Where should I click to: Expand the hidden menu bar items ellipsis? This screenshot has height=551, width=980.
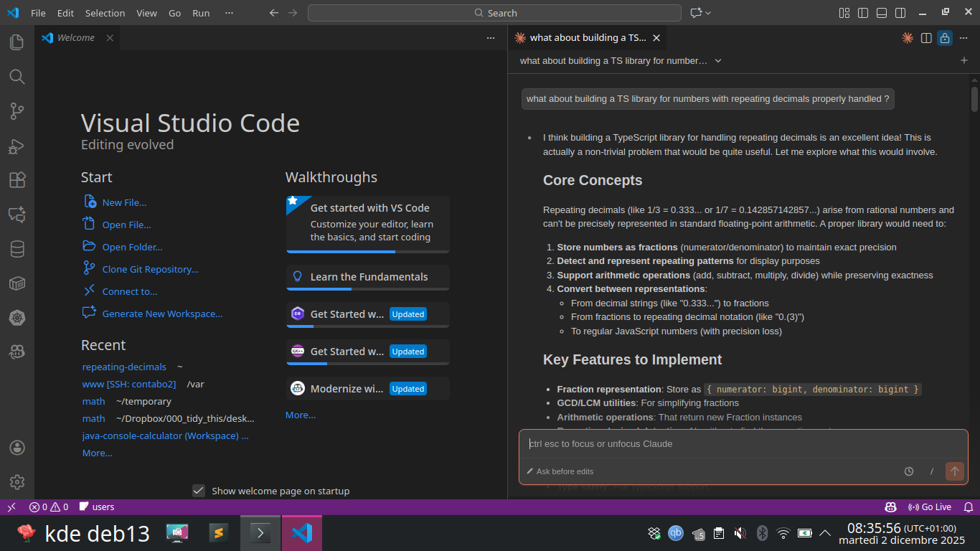coord(229,13)
